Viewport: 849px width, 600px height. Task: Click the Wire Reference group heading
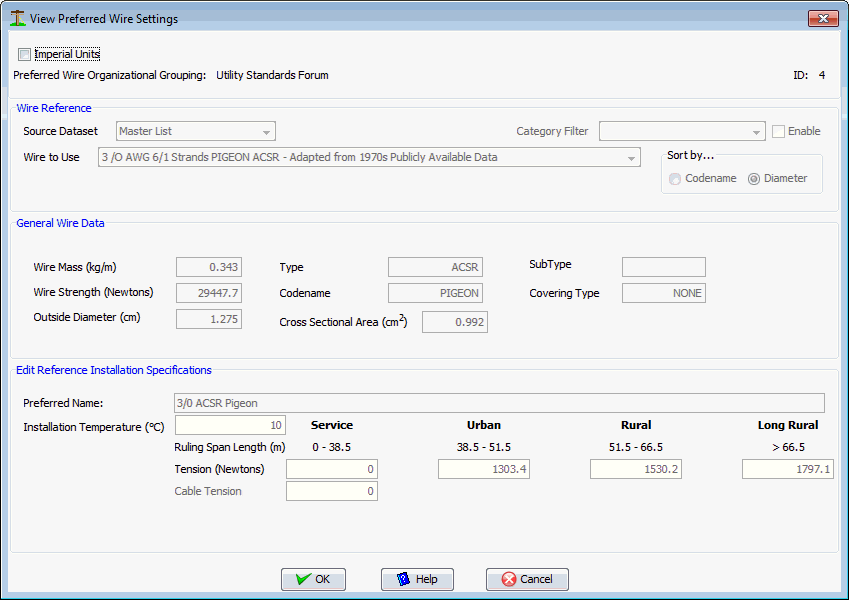click(54, 108)
